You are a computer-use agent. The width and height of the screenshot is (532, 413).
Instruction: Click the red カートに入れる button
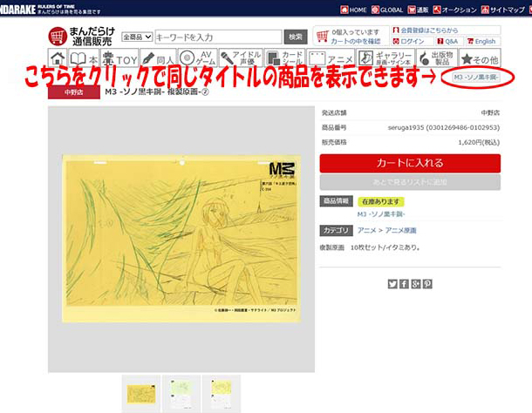click(x=409, y=163)
